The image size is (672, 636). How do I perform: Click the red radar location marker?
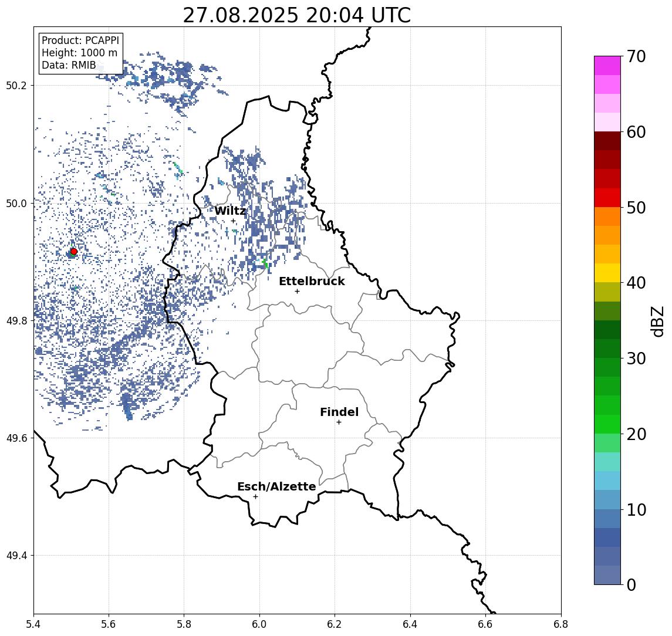74,252
